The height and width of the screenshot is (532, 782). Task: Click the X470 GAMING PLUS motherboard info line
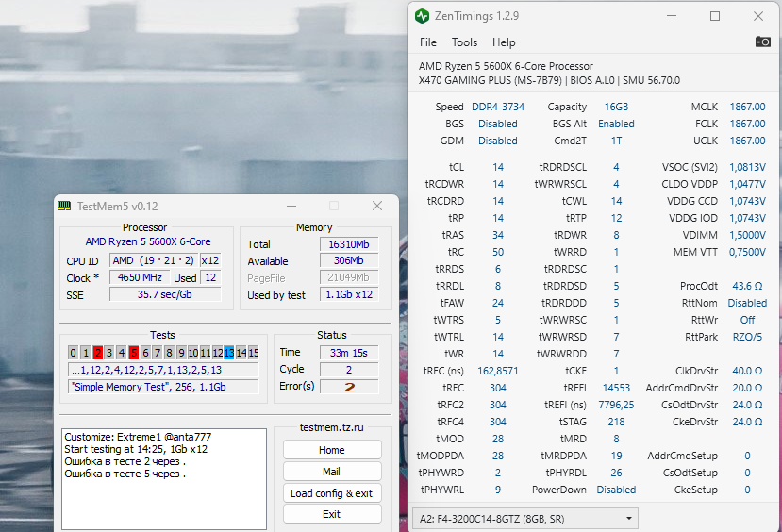click(x=549, y=80)
